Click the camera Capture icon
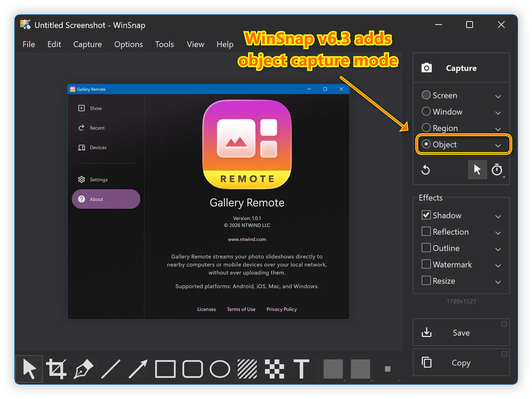 [x=426, y=68]
